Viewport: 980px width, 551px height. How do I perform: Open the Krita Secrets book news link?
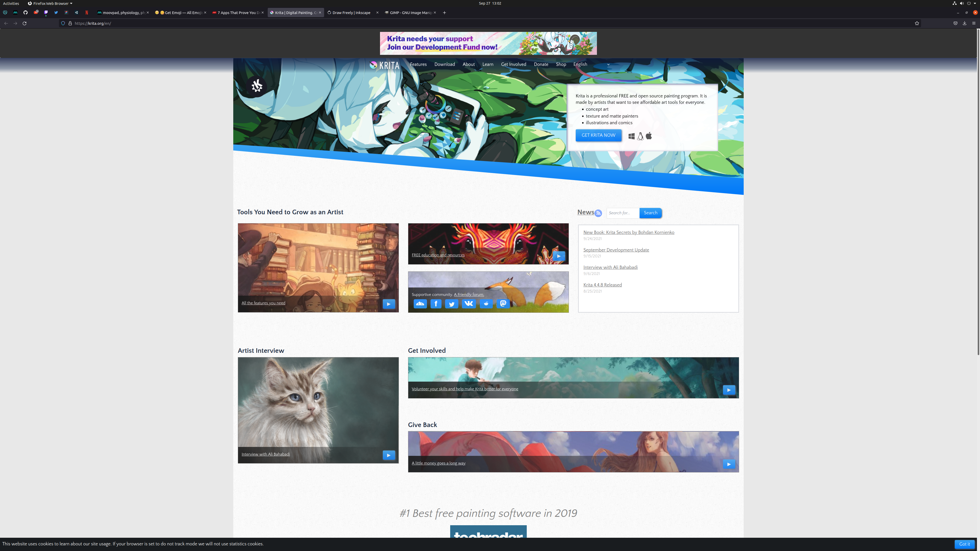click(629, 232)
